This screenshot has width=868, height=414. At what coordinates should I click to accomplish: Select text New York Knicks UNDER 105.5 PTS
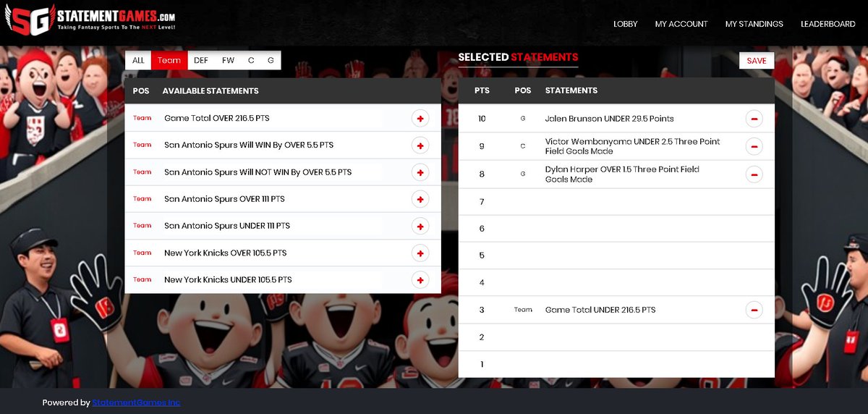(x=228, y=280)
